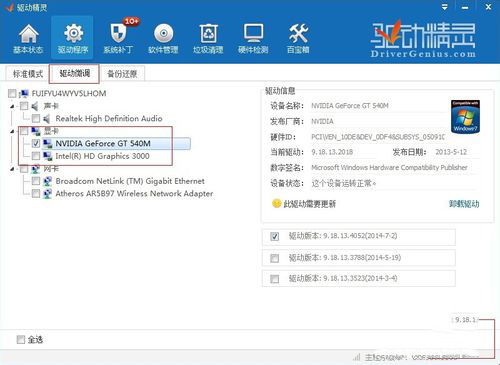This screenshot has width=500, height=365.
Task: Click the 这个设备运转正常 status text
Action: (x=344, y=183)
